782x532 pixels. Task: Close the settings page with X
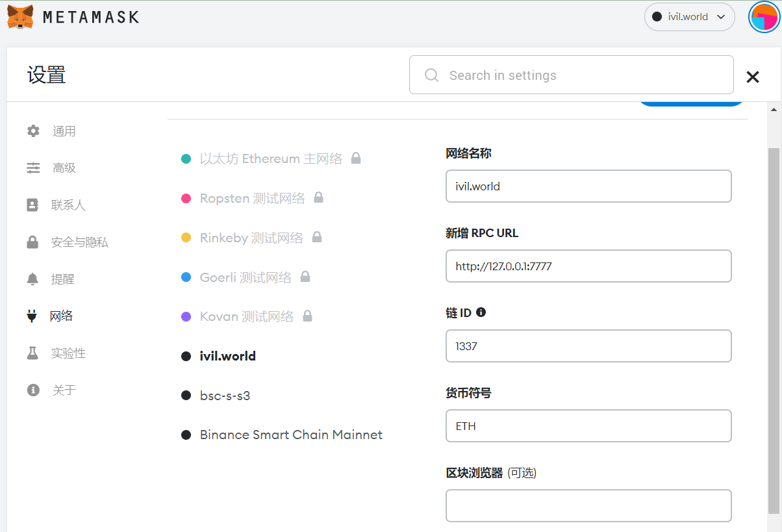[753, 77]
